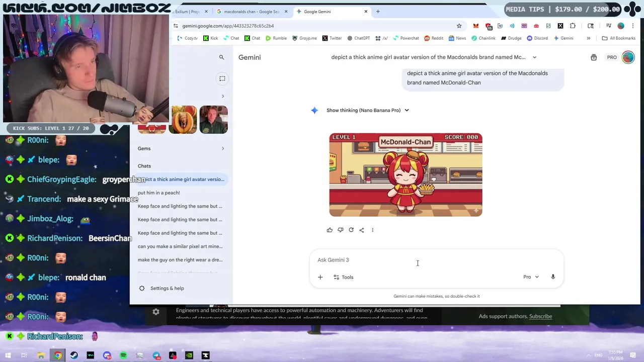Open Settings & help

(x=162, y=288)
